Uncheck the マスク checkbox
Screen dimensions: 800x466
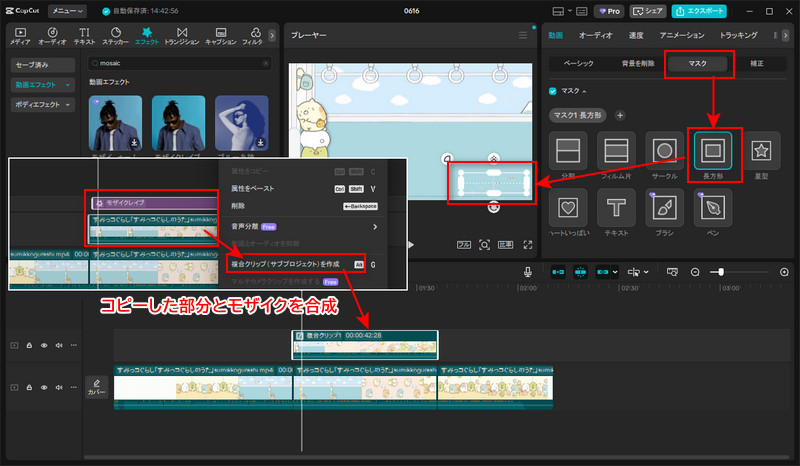coord(553,91)
